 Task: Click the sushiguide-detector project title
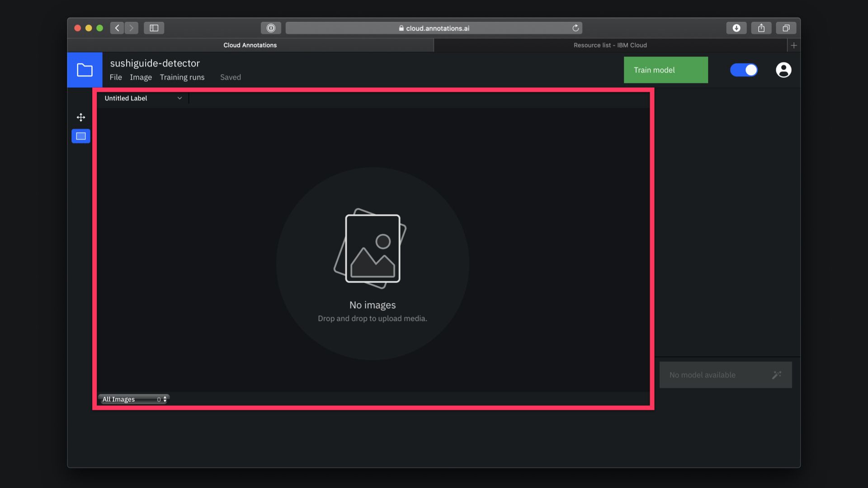point(155,63)
